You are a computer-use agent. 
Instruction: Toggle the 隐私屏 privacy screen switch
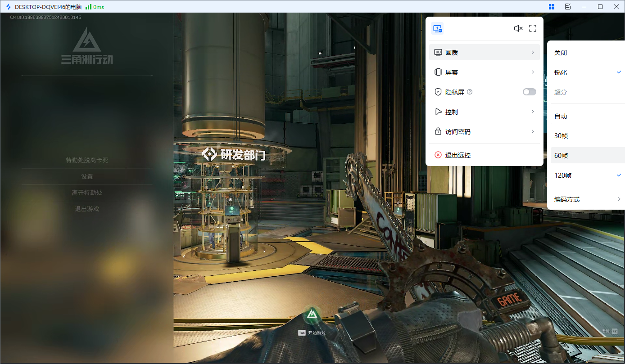[529, 92]
